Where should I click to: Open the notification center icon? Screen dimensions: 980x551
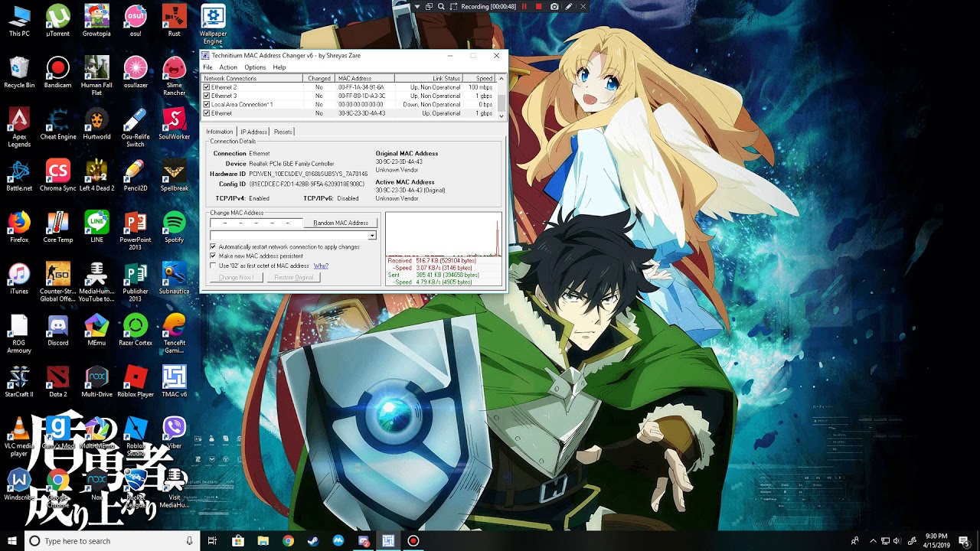[965, 541]
